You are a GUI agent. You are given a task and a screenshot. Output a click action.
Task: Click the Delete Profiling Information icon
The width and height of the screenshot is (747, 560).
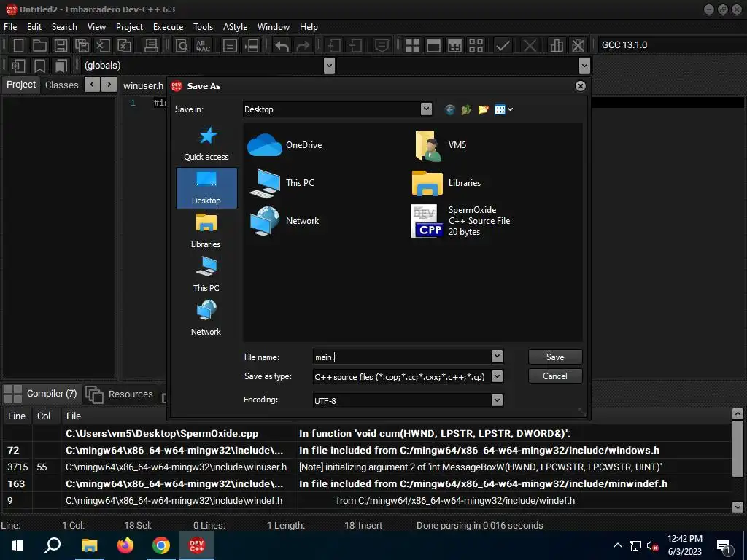pyautogui.click(x=578, y=45)
